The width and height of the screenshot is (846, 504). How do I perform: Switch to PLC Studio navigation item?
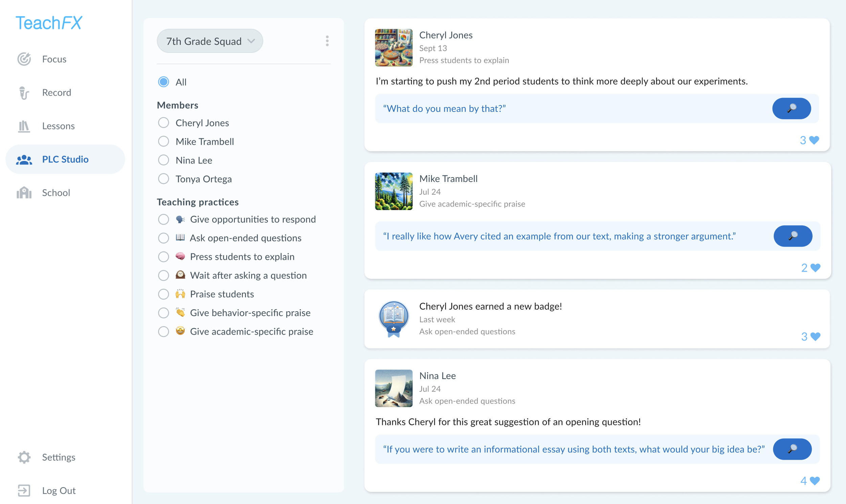tap(65, 159)
